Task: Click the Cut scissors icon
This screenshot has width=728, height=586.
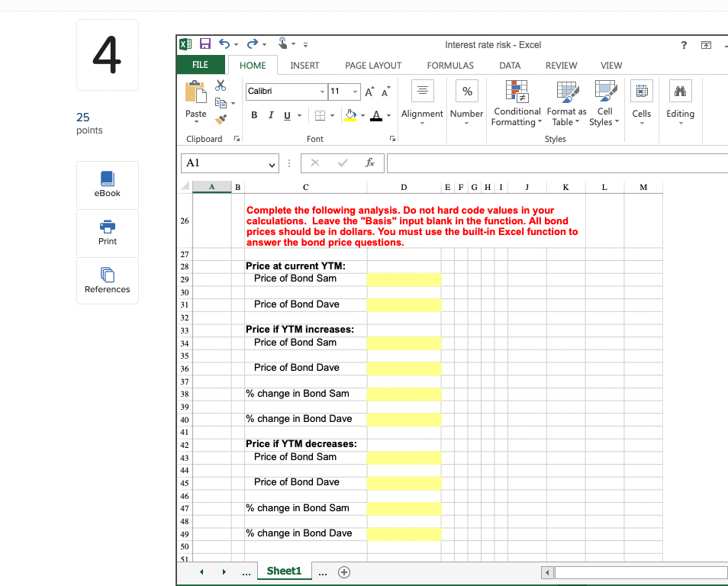Action: pyautogui.click(x=221, y=85)
